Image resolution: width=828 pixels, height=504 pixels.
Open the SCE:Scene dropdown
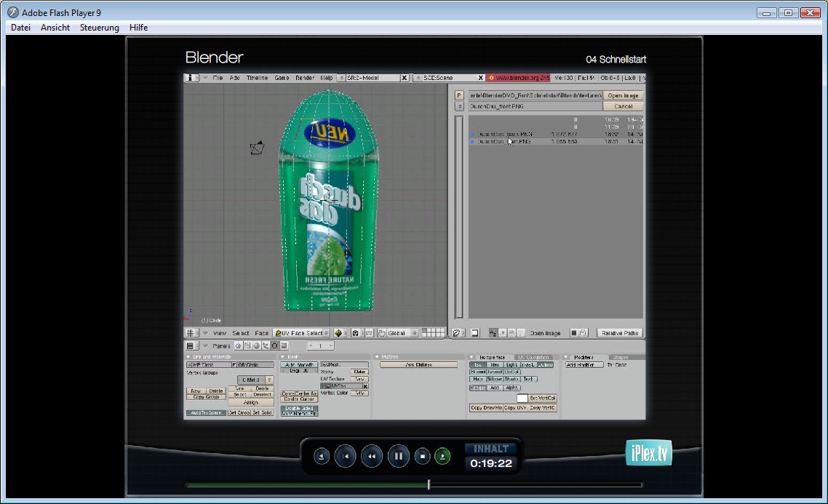[418, 78]
